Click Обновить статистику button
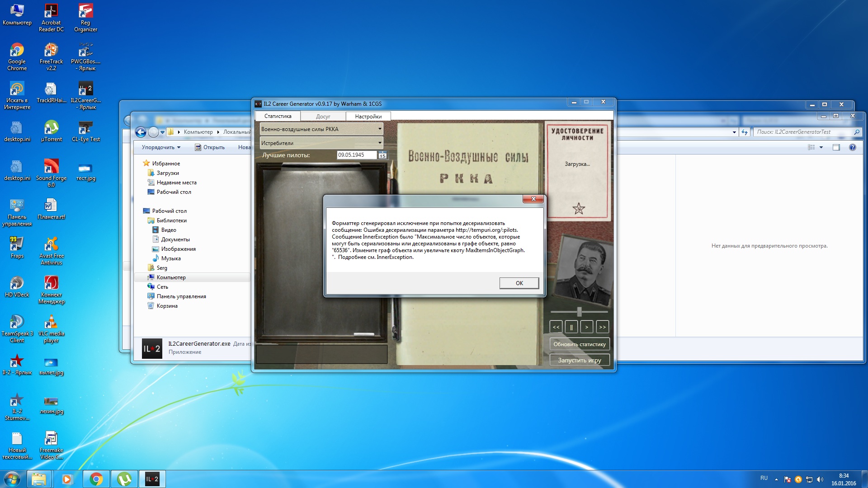Screen dimensions: 868x488 click(580, 344)
